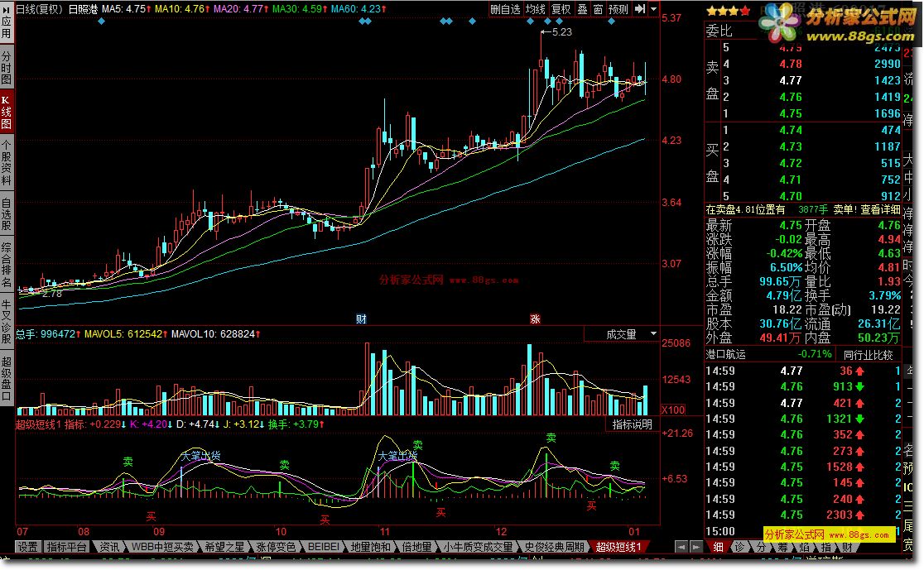Switch to the 财 finance tab in right panel
Viewport: 924px width, 570px height.
click(x=847, y=547)
